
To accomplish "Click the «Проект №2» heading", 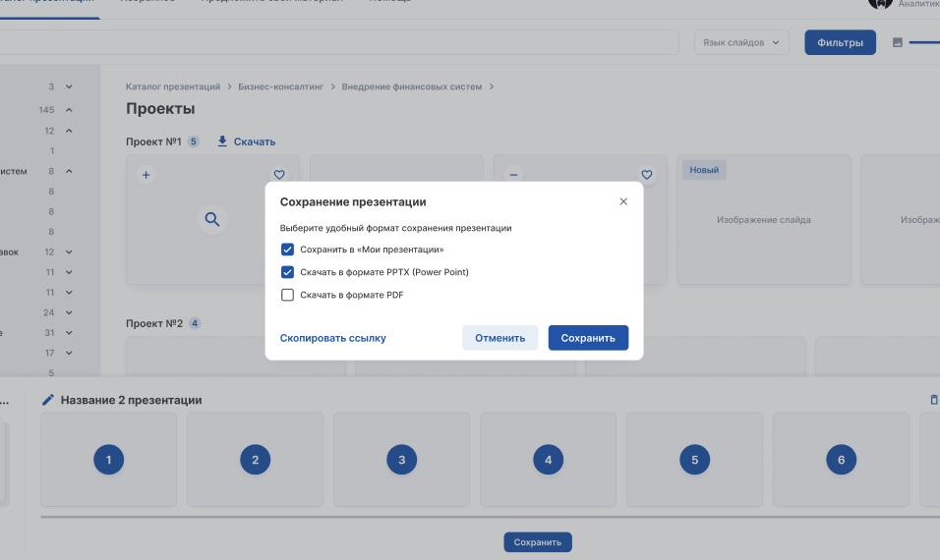I will (x=154, y=323).
